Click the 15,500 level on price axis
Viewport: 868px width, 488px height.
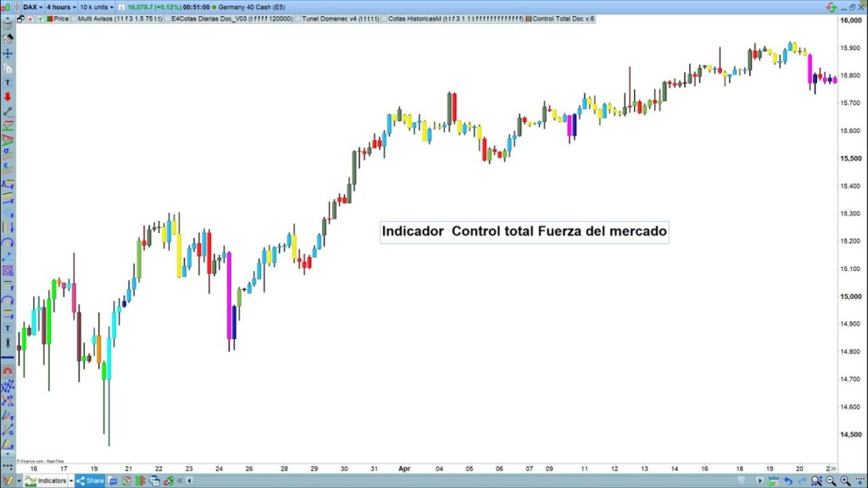(x=850, y=158)
